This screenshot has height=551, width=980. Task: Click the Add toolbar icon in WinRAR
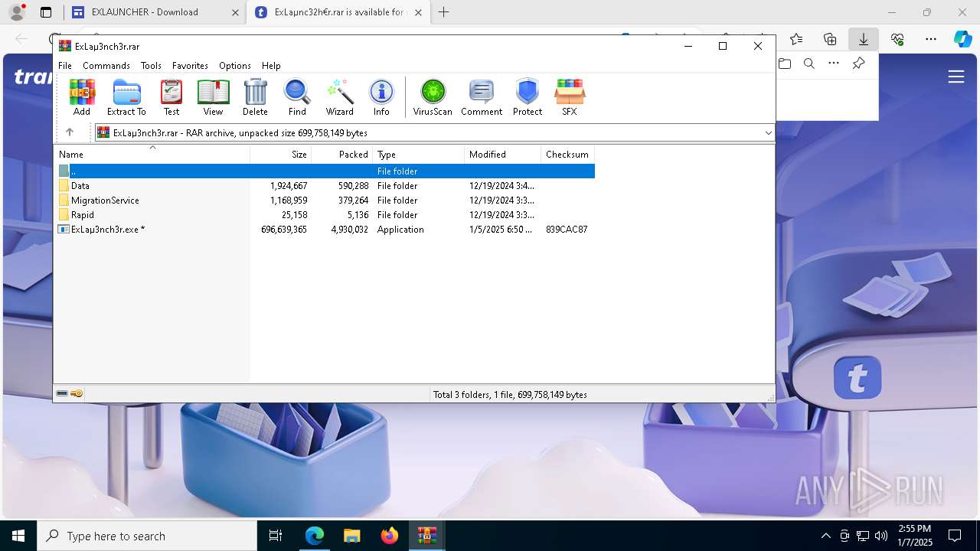tap(82, 97)
